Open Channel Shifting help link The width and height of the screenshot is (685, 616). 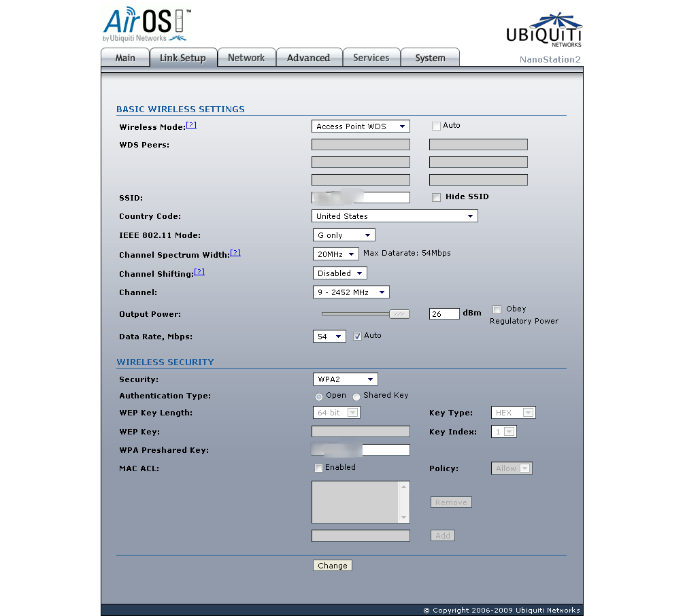pos(199,272)
